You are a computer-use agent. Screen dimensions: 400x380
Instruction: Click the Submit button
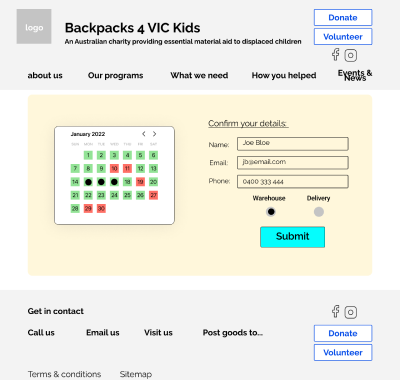point(292,237)
